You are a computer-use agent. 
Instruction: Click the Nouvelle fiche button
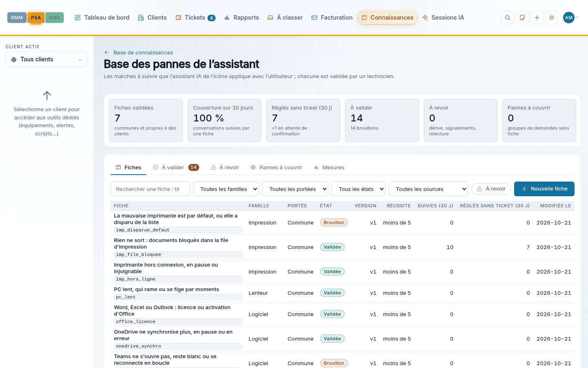tap(544, 189)
